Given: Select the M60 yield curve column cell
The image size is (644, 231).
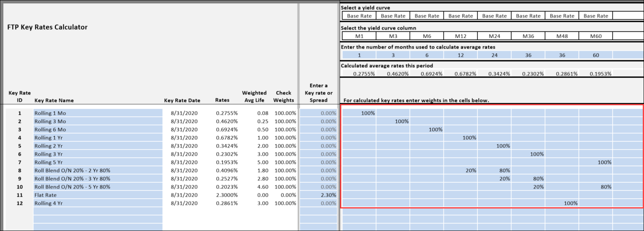Looking at the screenshot, I should (x=596, y=36).
